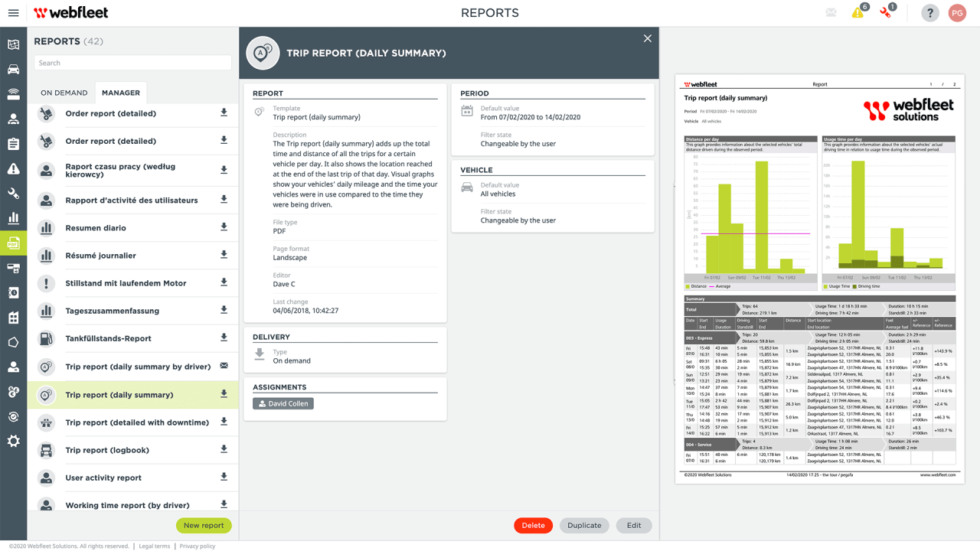Click the period 'From 07/02/2020 to 14/02/2020'
980x551 pixels.
531,117
